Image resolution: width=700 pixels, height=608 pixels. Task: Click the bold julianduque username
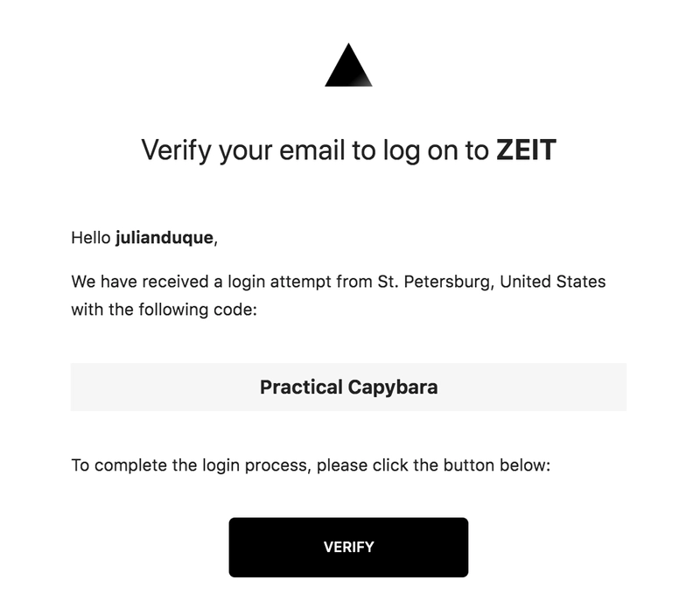(164, 237)
